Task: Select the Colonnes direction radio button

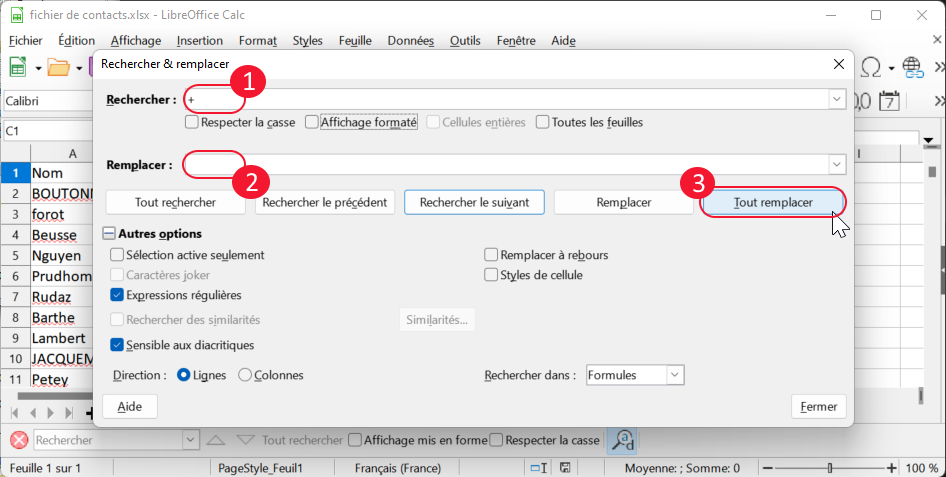Action: point(245,375)
